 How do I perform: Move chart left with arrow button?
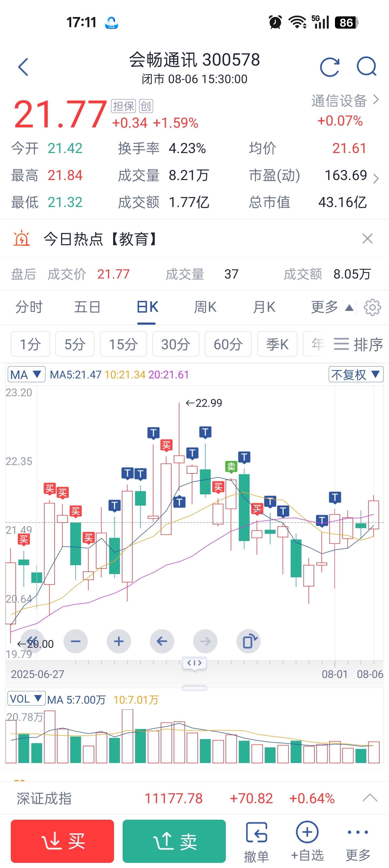tap(162, 641)
